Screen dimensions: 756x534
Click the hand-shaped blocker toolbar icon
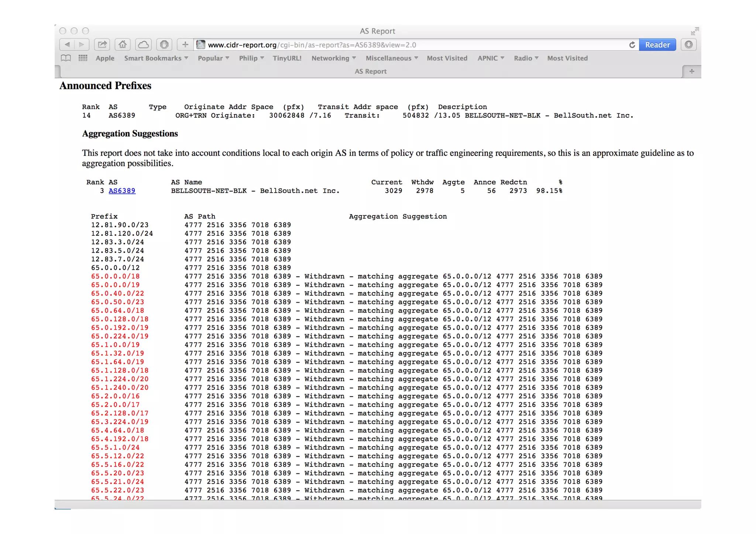pyautogui.click(x=164, y=45)
